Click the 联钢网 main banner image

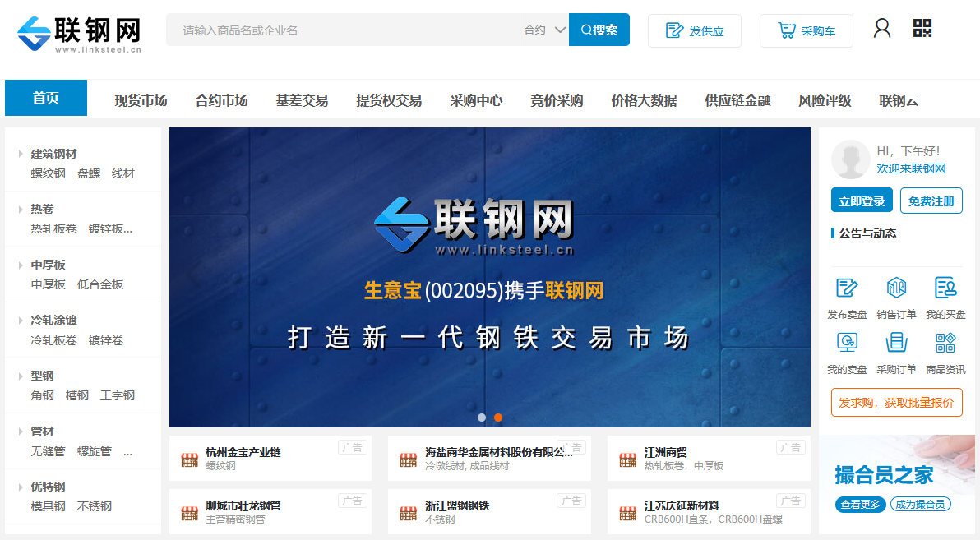[489, 278]
